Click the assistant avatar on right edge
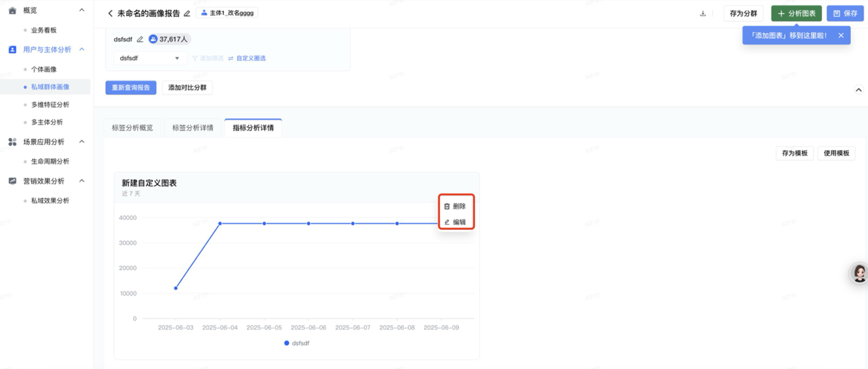The width and height of the screenshot is (868, 369). click(859, 273)
